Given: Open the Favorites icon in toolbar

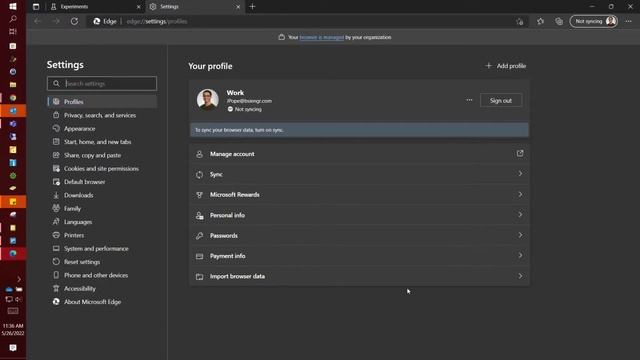Looking at the screenshot, I should pyautogui.click(x=540, y=21).
